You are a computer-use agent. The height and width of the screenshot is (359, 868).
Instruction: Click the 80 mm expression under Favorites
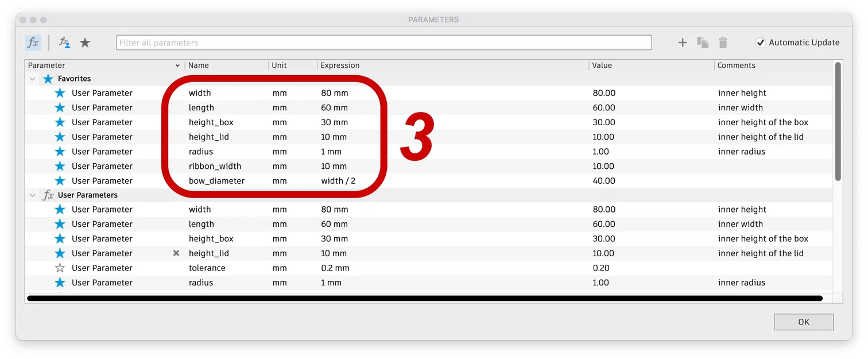click(x=335, y=93)
